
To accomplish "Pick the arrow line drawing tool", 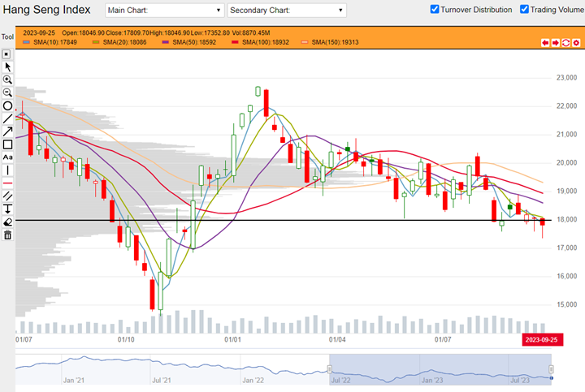I will (7, 131).
